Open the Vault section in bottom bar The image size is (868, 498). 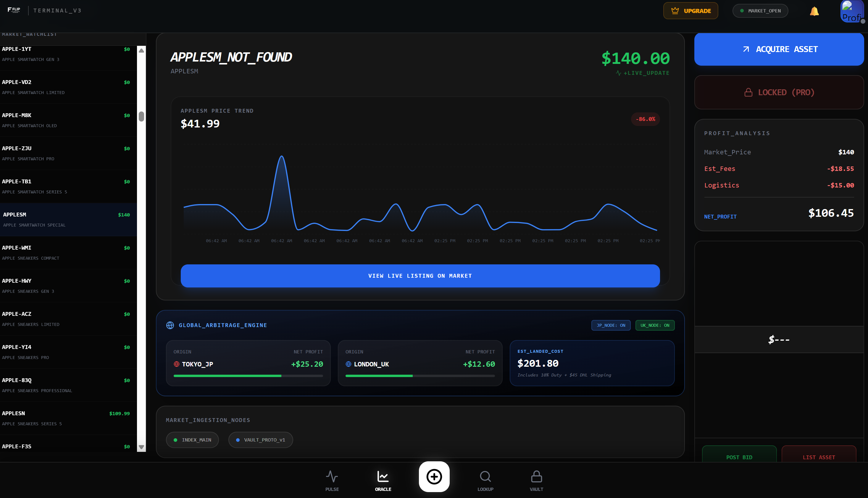[x=536, y=479]
